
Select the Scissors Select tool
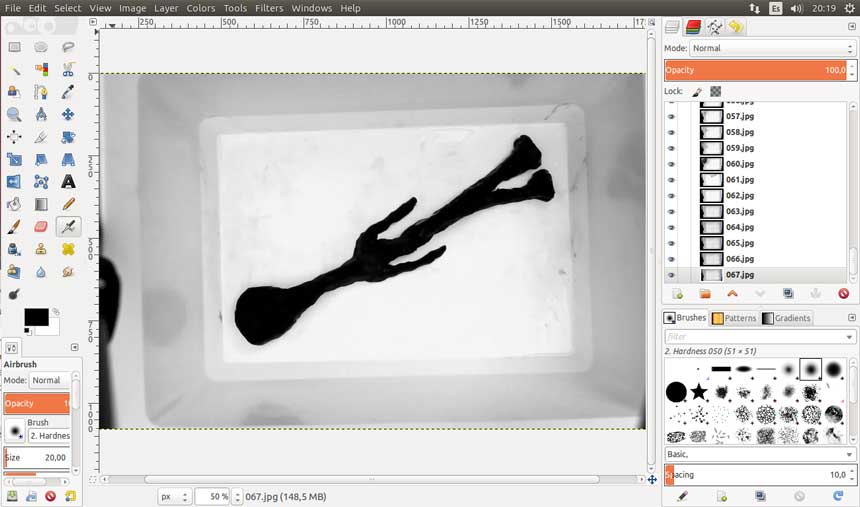[68, 70]
